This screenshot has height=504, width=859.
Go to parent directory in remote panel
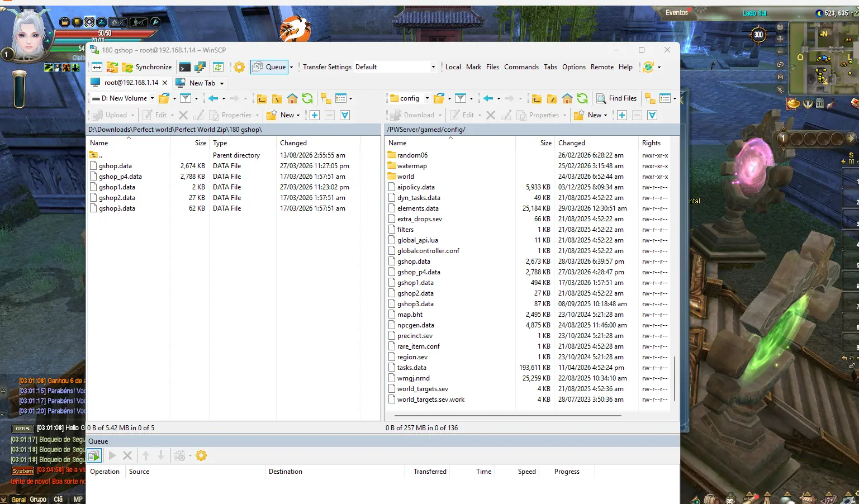tap(537, 99)
